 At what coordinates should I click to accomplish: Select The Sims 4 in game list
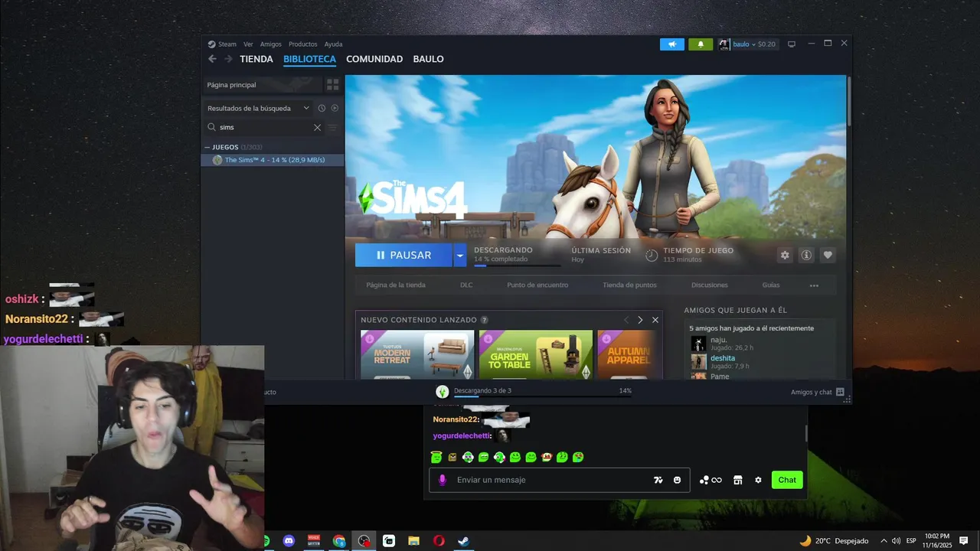point(273,160)
